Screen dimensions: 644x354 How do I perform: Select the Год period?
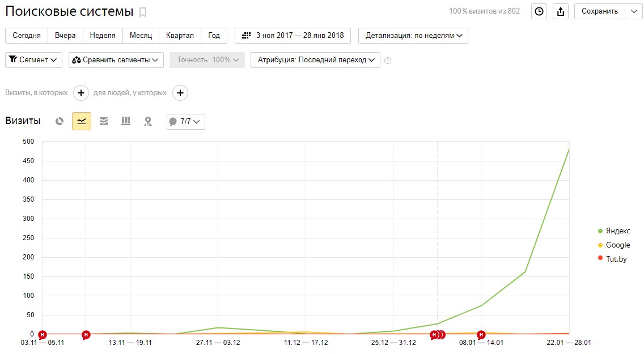pyautogui.click(x=214, y=36)
